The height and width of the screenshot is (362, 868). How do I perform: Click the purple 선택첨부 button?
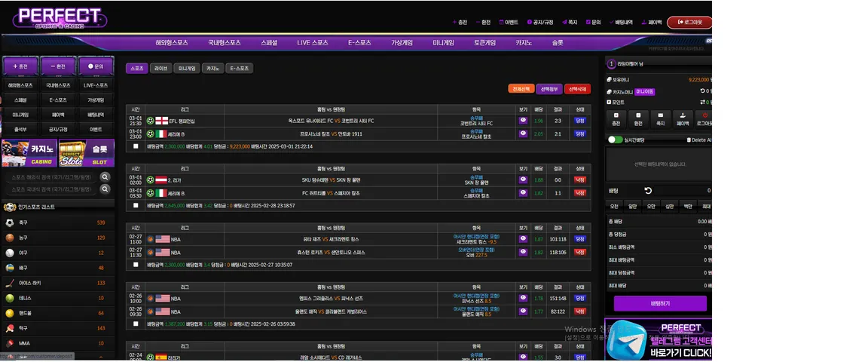549,89
